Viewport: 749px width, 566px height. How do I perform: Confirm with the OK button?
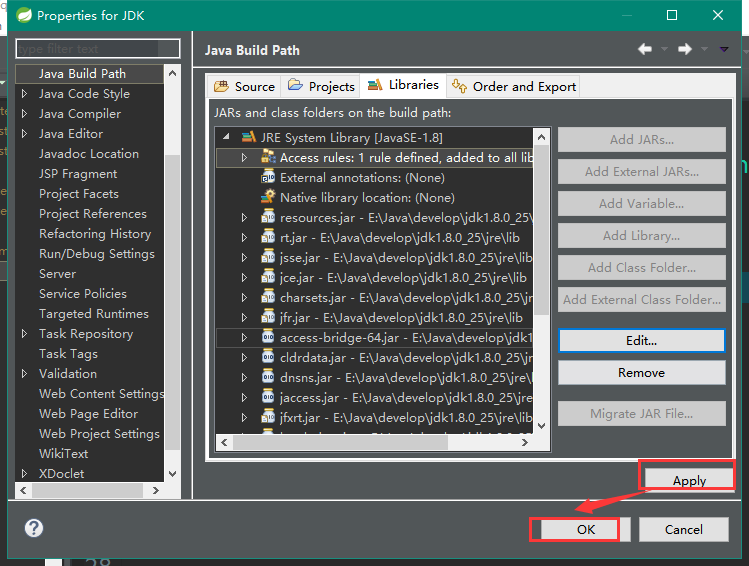[586, 529]
